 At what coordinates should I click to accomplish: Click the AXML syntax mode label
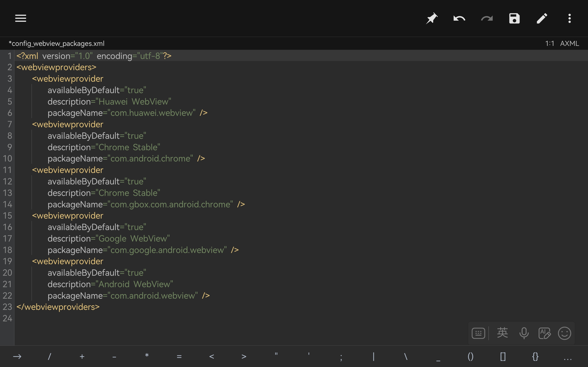pyautogui.click(x=569, y=43)
